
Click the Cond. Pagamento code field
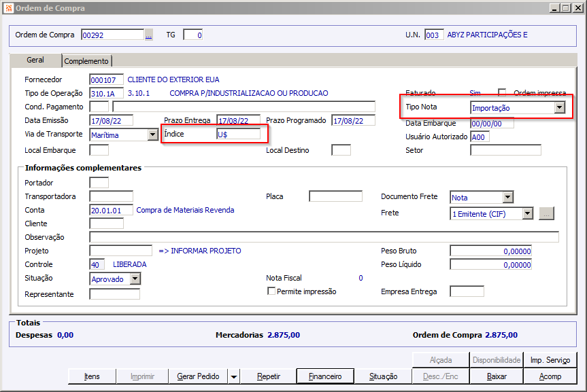pos(99,107)
